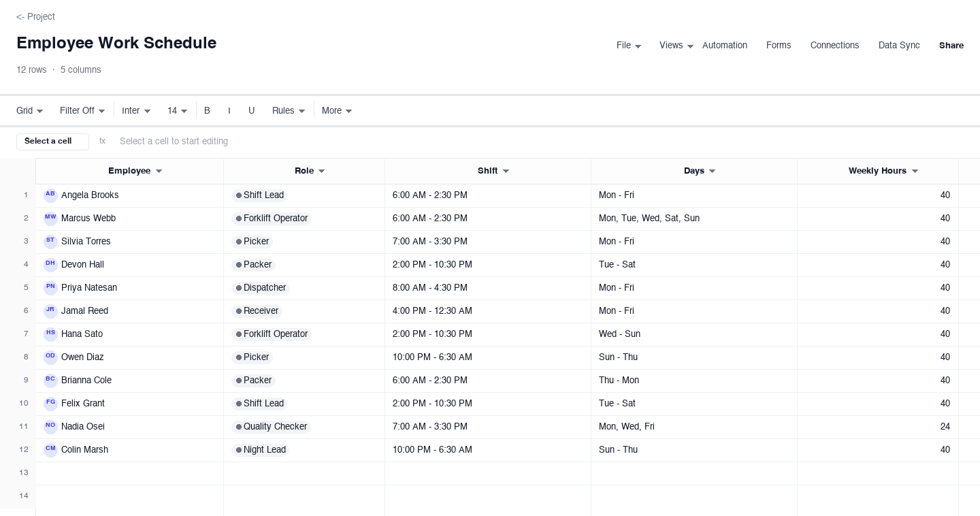Toggle italic formatting (I)

pyautogui.click(x=229, y=110)
